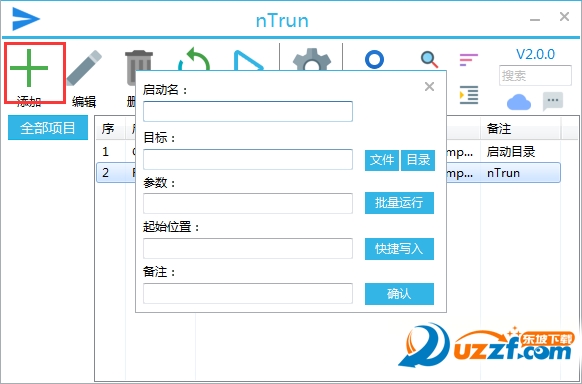Select row 1 with note 启动目录
The height and width of the screenshot is (384, 582).
click(328, 151)
